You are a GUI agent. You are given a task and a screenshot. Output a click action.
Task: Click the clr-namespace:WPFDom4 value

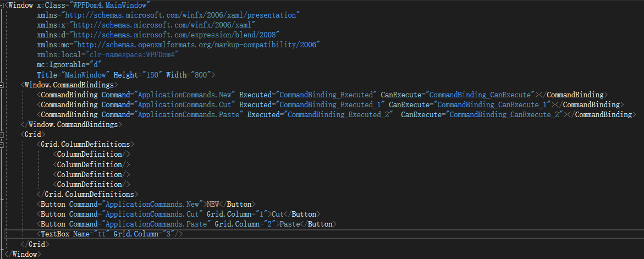point(132,54)
